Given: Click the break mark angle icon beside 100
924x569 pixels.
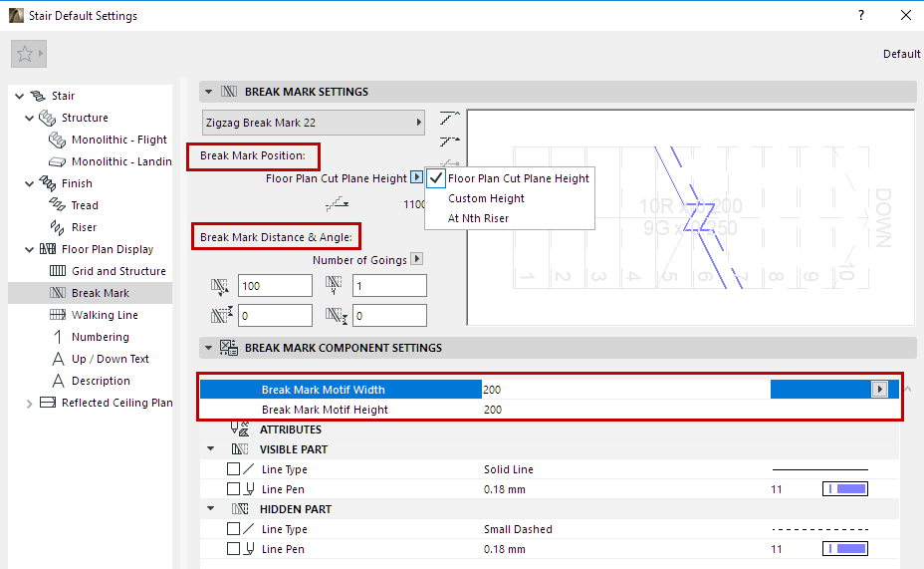Looking at the screenshot, I should pos(220,286).
